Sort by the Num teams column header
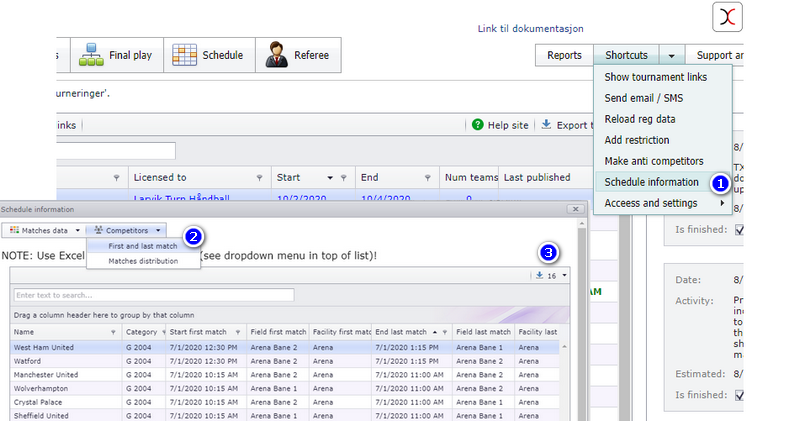800x421 pixels. pos(469,178)
